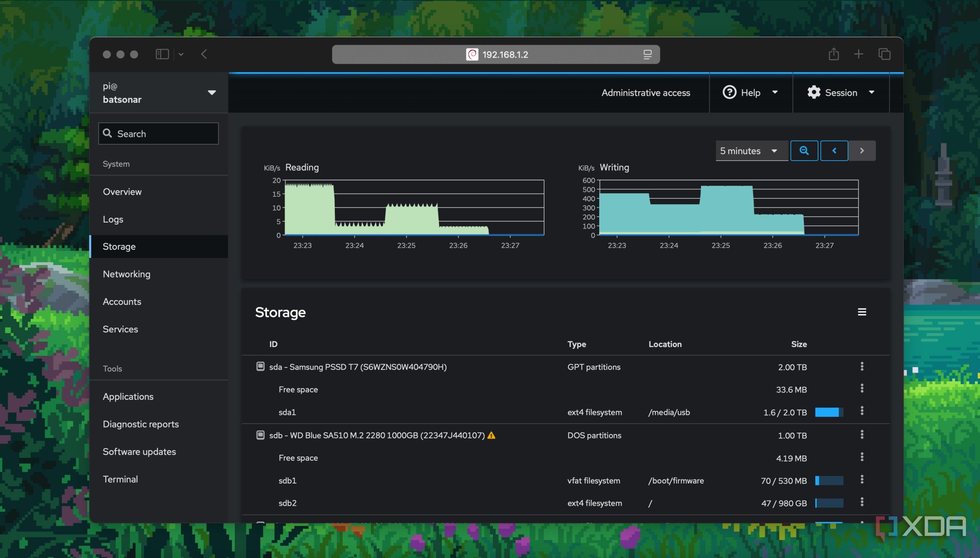980x558 pixels.
Task: Open Safari sidebar options chevron
Action: 181,54
